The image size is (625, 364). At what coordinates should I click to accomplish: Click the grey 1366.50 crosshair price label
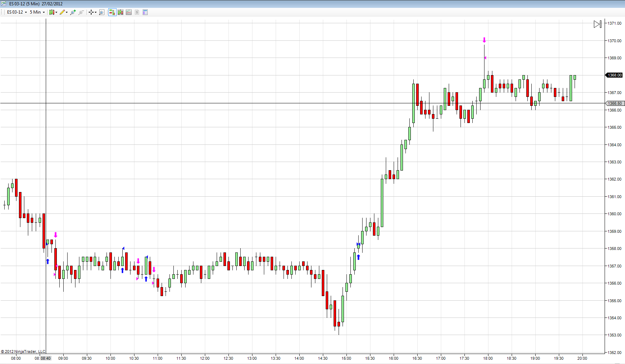[615, 103]
